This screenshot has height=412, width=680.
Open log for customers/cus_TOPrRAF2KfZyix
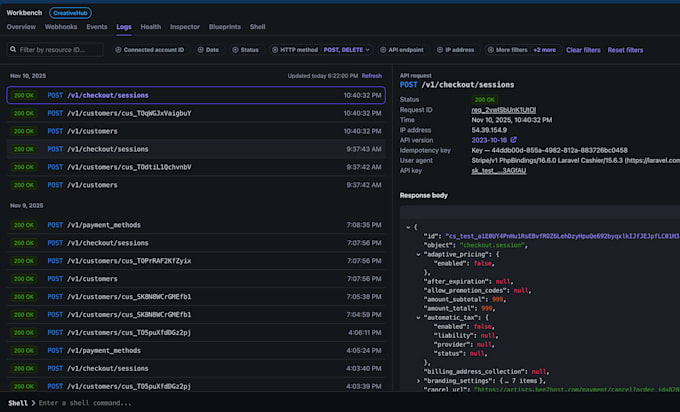[196, 261]
